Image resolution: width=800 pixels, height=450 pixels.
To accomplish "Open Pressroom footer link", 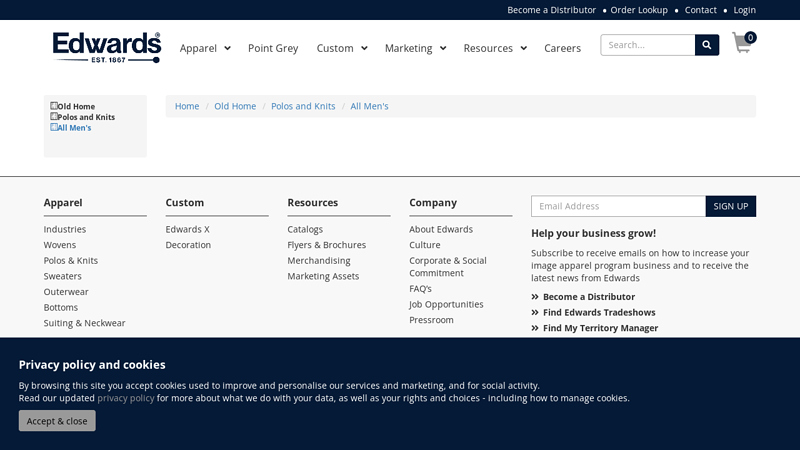I will pos(431,320).
